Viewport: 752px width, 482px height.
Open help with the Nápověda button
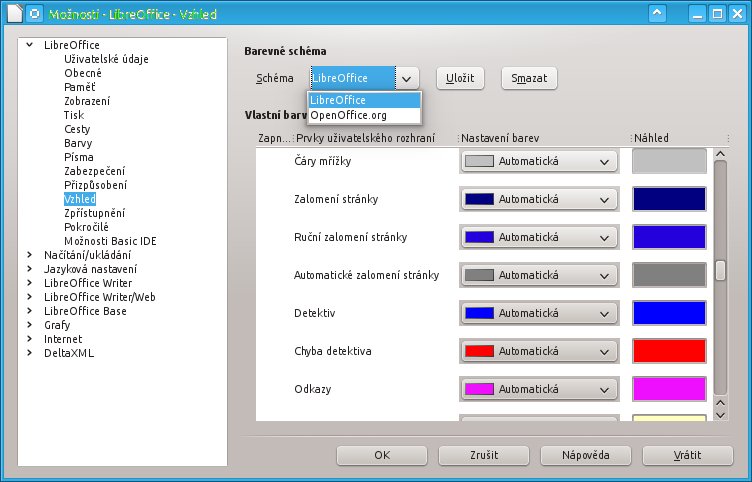[586, 455]
